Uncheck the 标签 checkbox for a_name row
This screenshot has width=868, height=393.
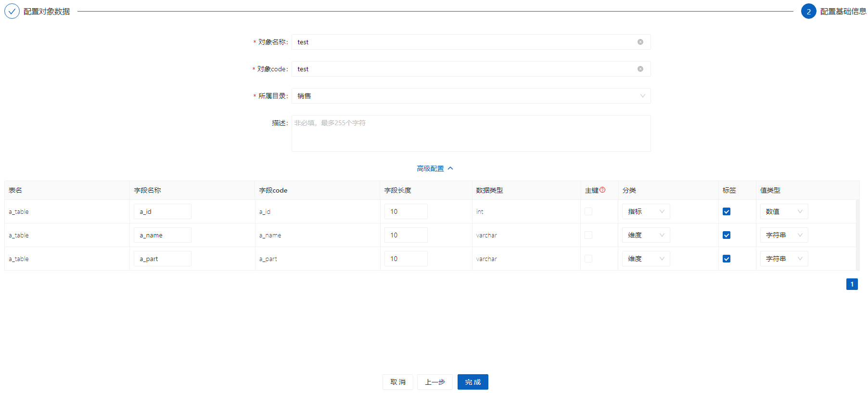[727, 235]
